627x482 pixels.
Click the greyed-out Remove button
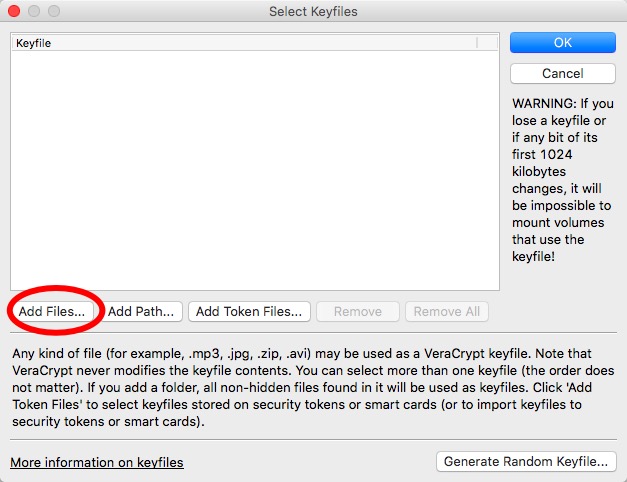[x=357, y=311]
